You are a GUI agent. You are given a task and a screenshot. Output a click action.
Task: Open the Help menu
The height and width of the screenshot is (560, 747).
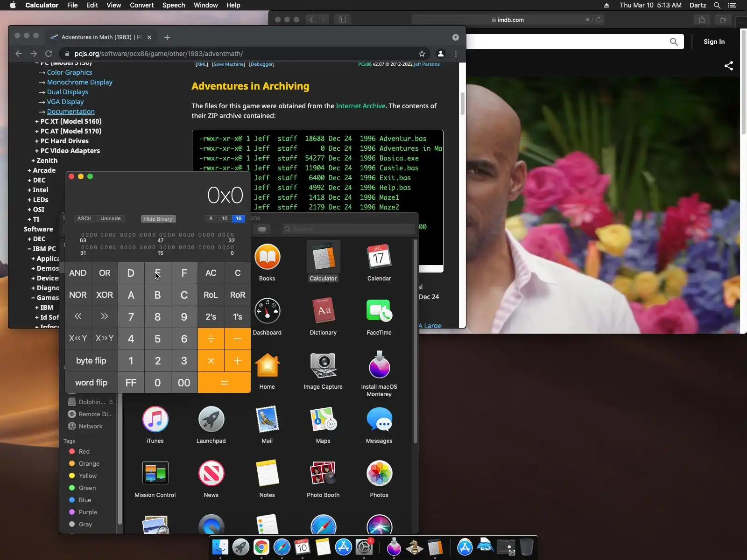(x=233, y=5)
